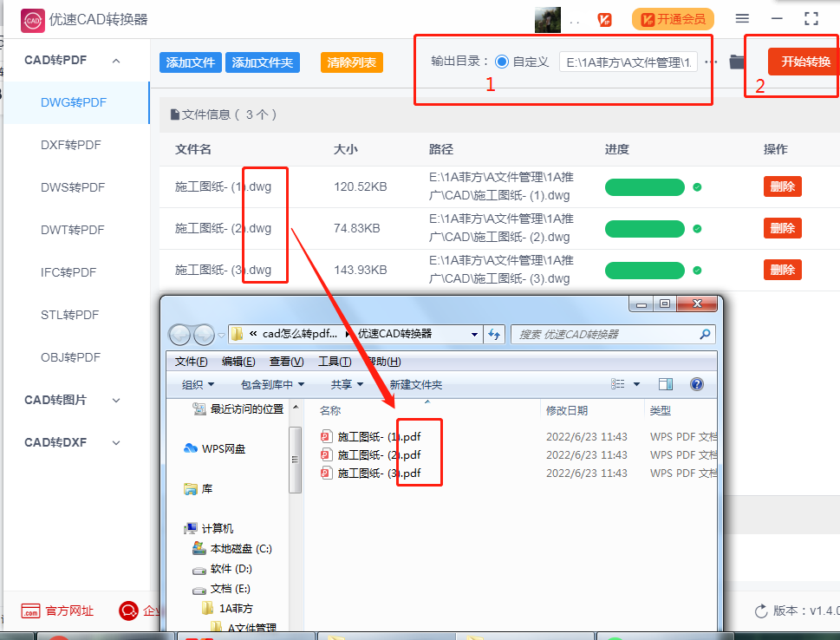Select DXF转PDF in the sidebar
Screen dimensions: 840x640
pos(71,145)
